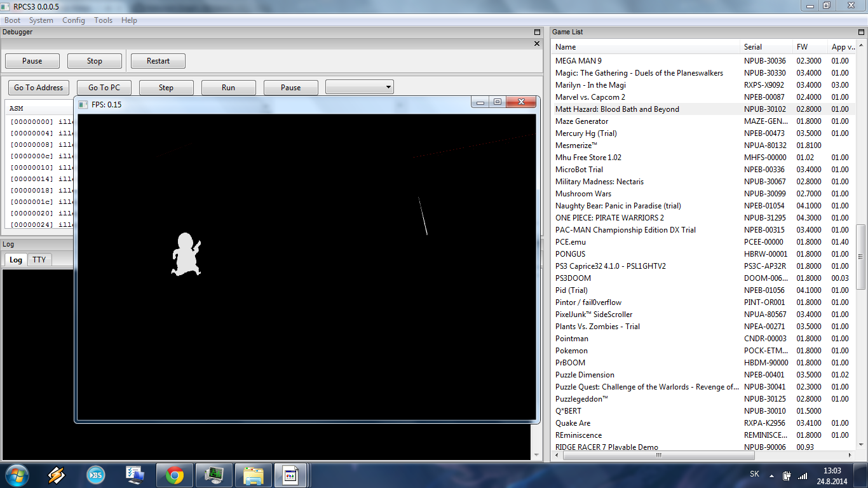The height and width of the screenshot is (488, 868).
Task: Click the Restart button
Action: click(158, 61)
